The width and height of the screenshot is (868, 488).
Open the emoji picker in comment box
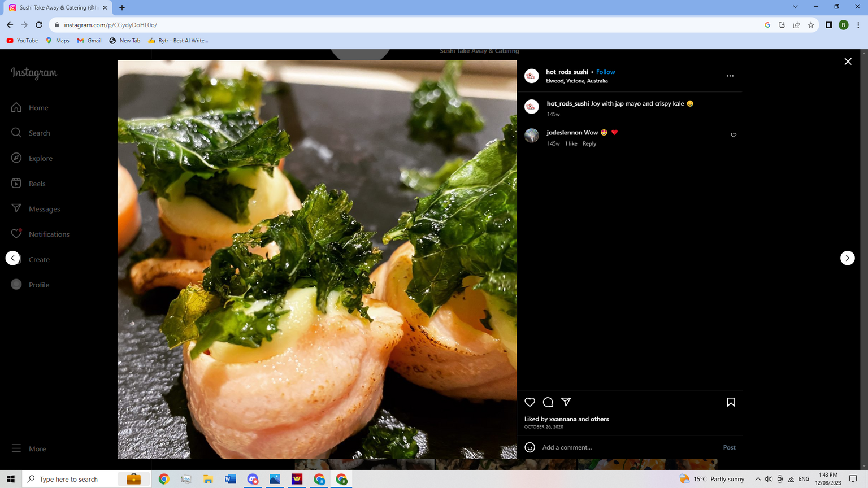click(530, 447)
